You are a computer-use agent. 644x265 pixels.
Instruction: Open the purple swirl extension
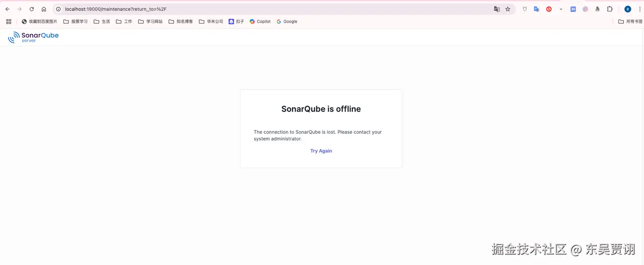(585, 9)
